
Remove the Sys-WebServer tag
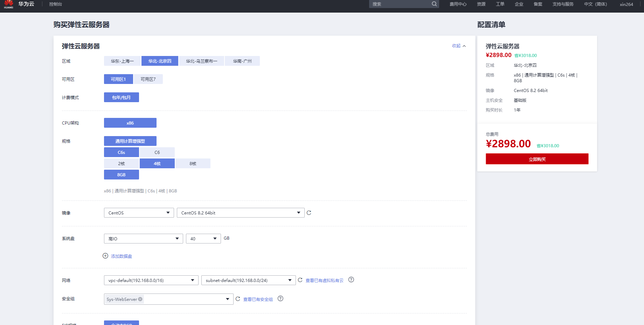tap(140, 299)
